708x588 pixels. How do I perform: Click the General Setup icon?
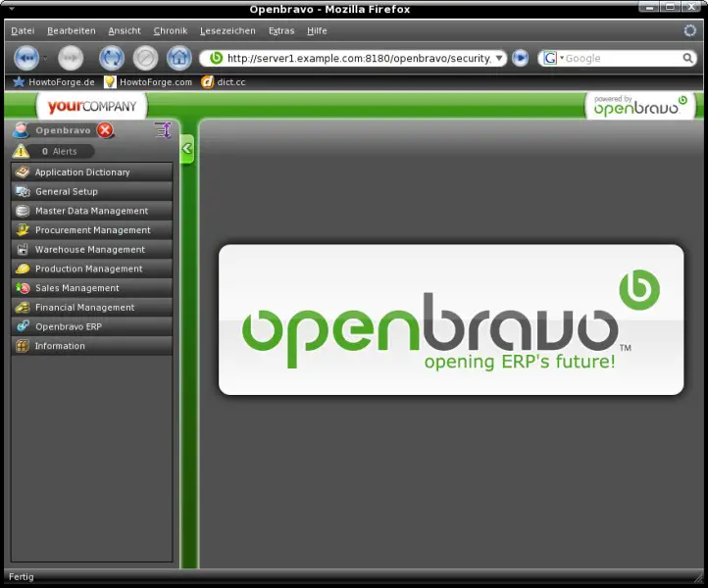click(23, 191)
